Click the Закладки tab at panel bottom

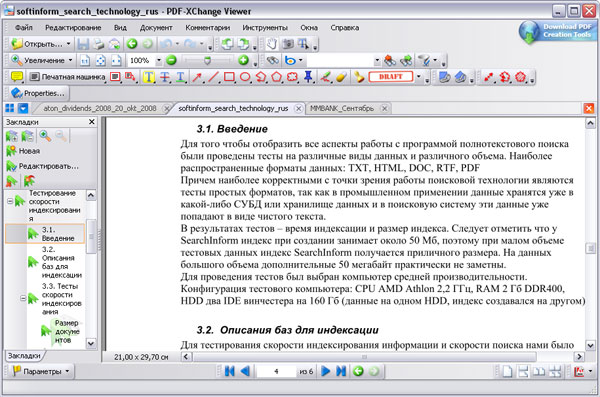(24, 356)
